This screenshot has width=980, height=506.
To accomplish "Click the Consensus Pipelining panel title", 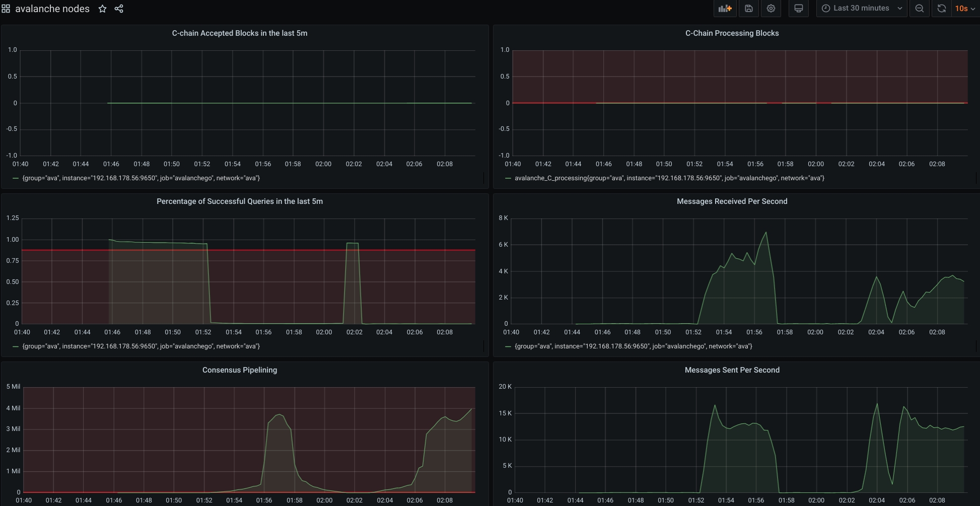I will pyautogui.click(x=239, y=370).
